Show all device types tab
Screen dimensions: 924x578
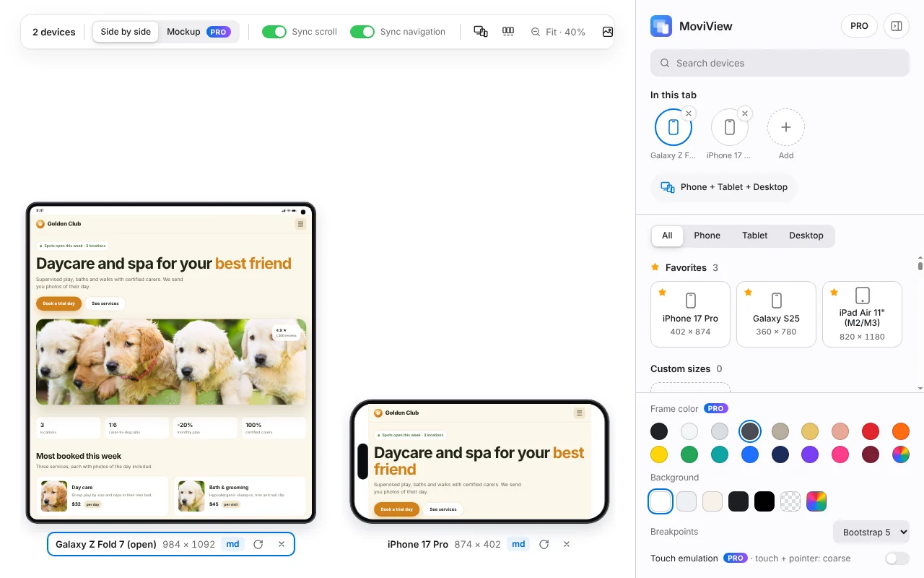pyautogui.click(x=667, y=236)
